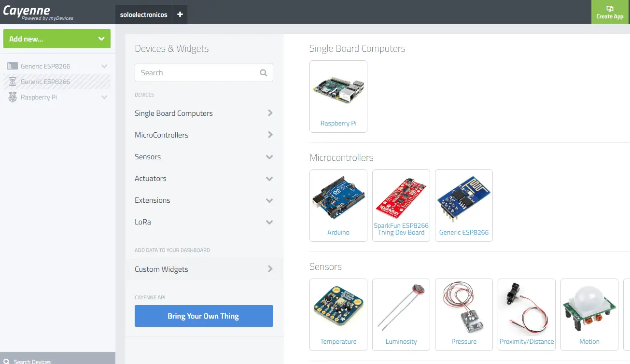Open MicroControllers menu item
The width and height of the screenshot is (630, 364).
click(x=204, y=135)
